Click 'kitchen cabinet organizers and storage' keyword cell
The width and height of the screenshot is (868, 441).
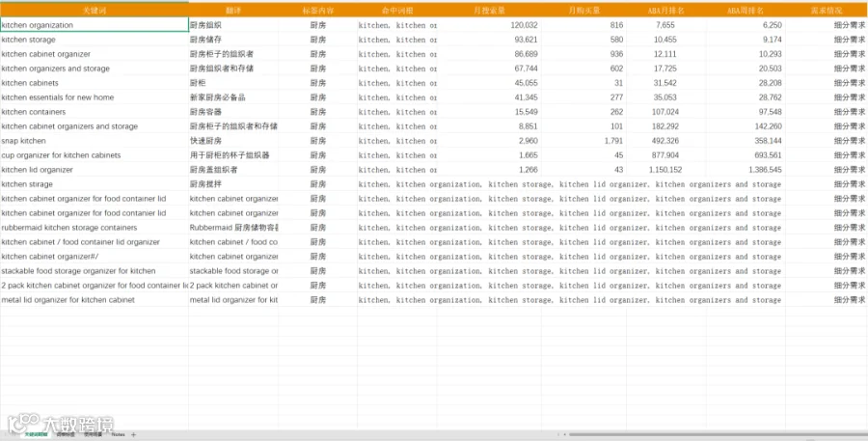pos(95,126)
